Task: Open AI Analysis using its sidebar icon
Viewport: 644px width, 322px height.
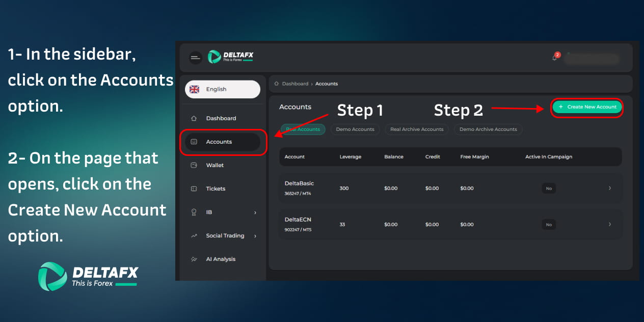Action: (194, 259)
